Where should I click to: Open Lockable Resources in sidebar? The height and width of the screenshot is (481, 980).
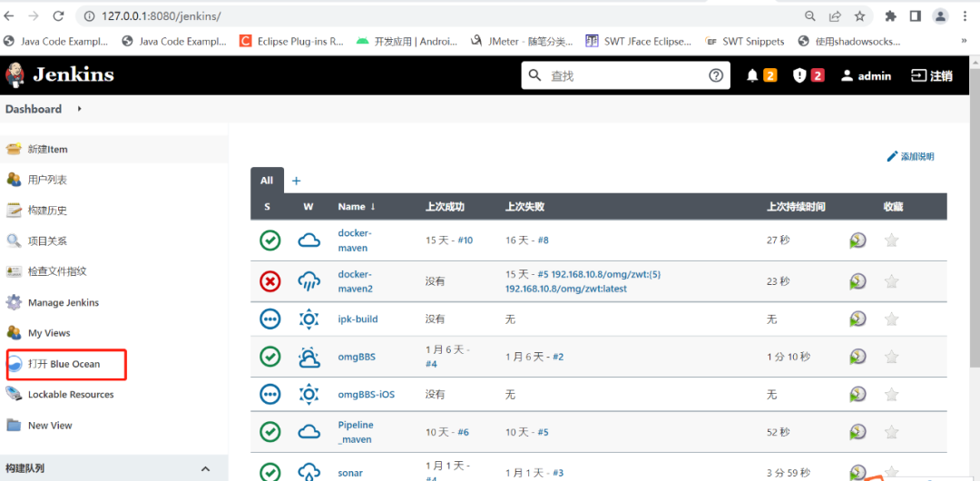click(x=71, y=395)
